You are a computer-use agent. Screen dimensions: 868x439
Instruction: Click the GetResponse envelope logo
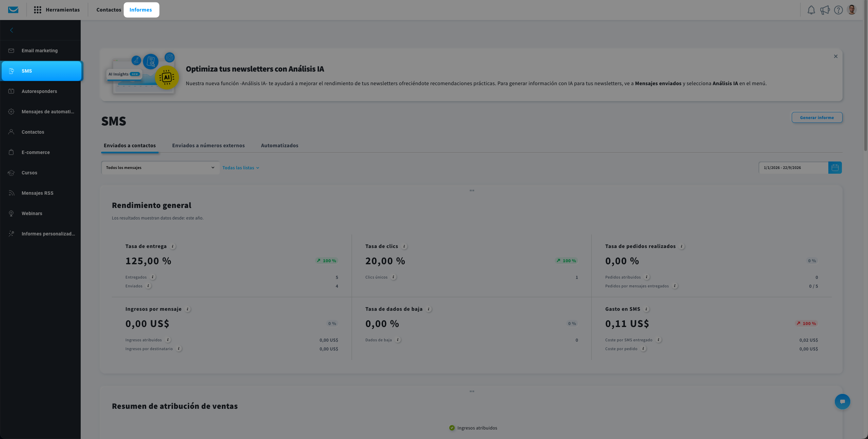pyautogui.click(x=13, y=10)
